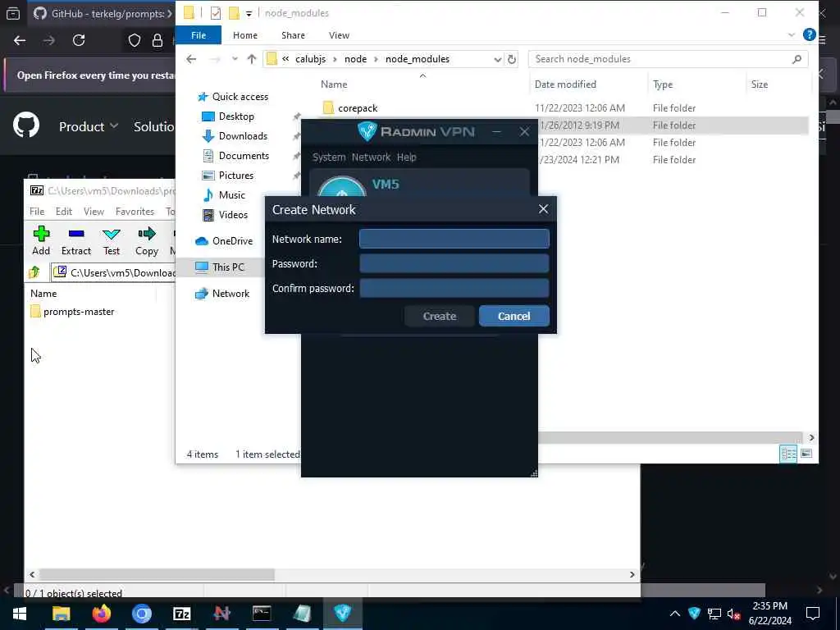
Task: Click the Back arrow in File Explorer
Action: point(191,59)
